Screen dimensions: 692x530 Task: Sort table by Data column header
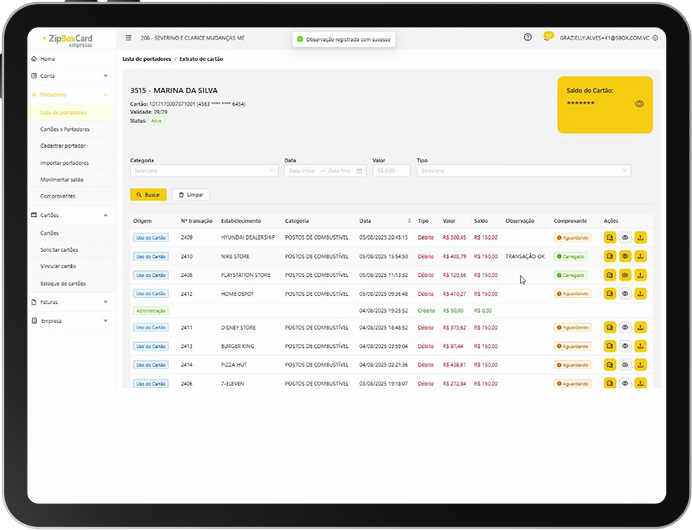coord(385,220)
